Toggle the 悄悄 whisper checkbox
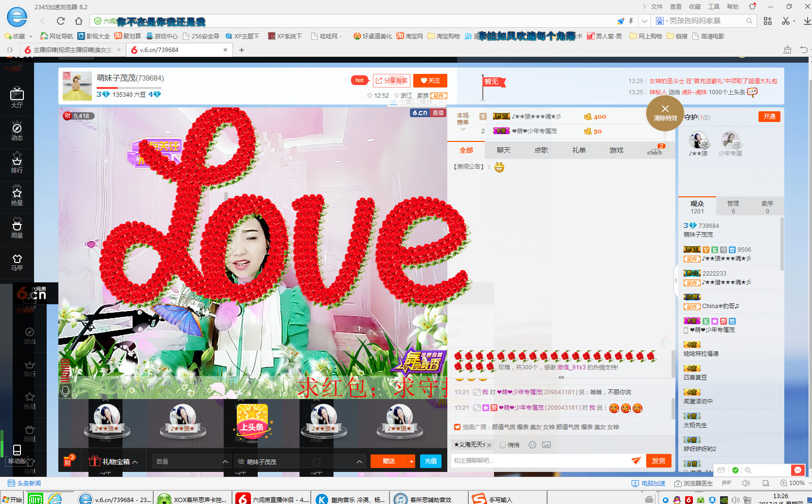Screen dimensions: 812x504 503,445
